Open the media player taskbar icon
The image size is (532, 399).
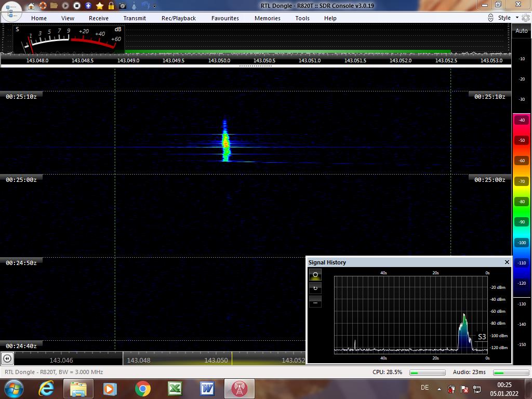pos(110,389)
